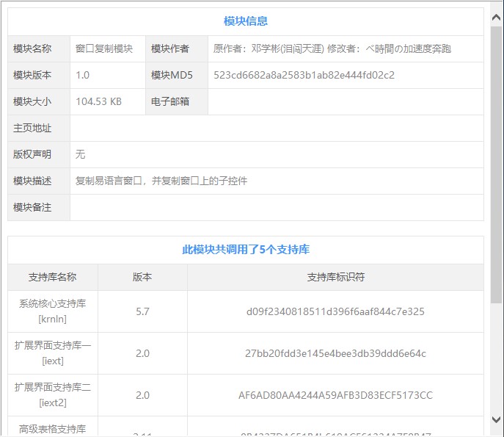504x437 pixels.
Task: Click the 版本 column header
Action: tap(142, 277)
